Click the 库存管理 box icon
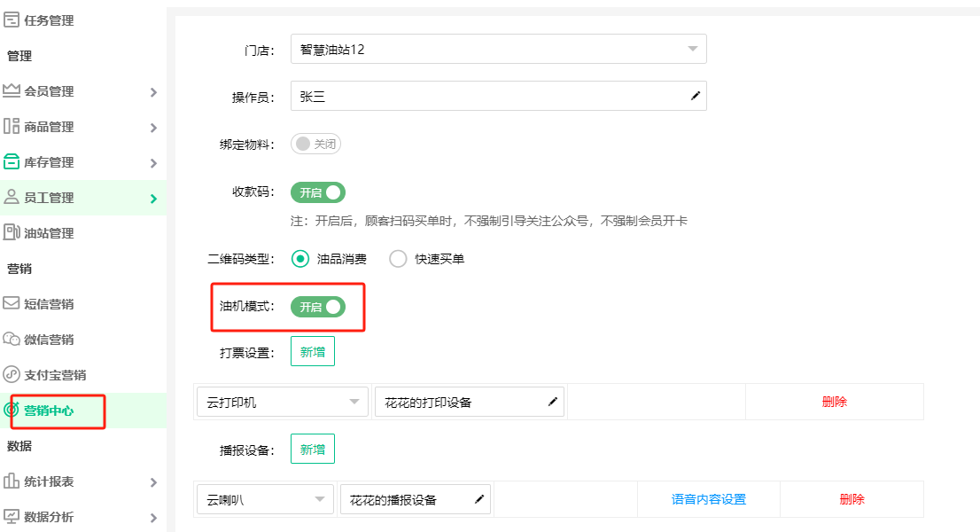This screenshot has width=980, height=532. coord(12,162)
